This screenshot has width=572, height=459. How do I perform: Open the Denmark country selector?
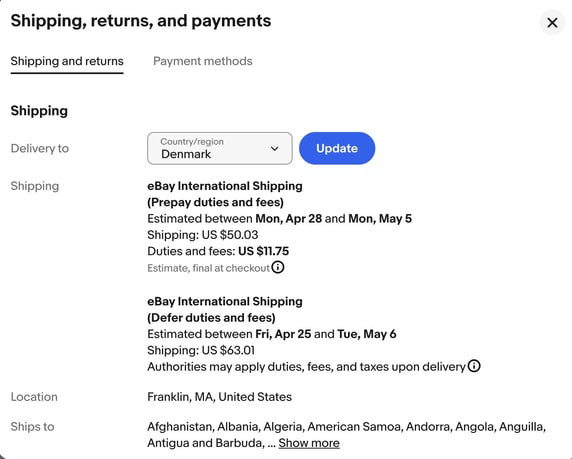220,148
